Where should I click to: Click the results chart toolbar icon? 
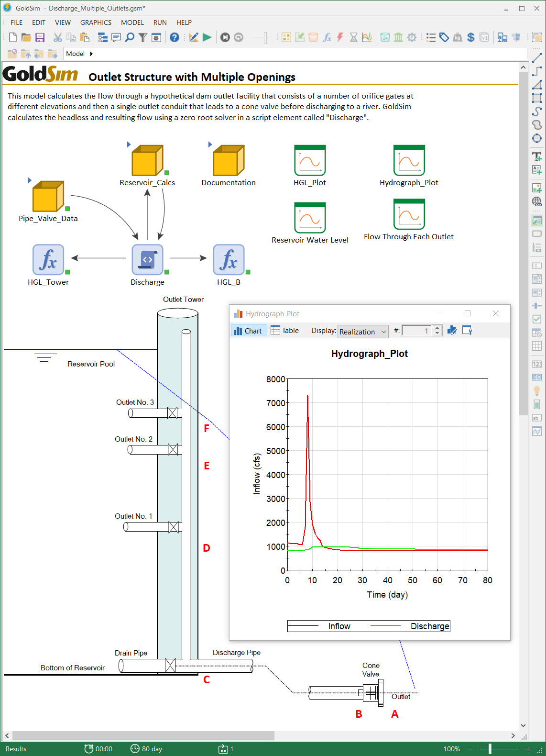pos(367,37)
